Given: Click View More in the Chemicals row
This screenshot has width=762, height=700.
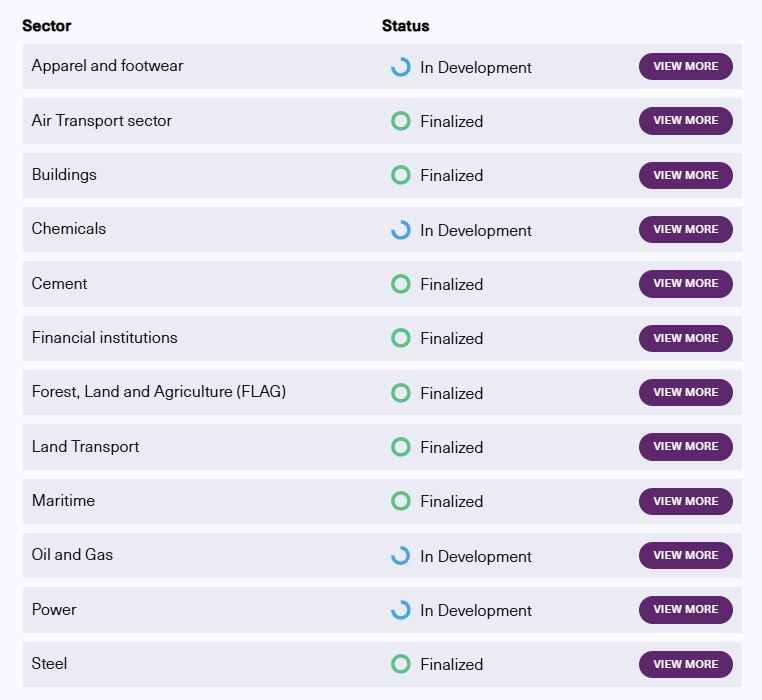Looking at the screenshot, I should click(x=686, y=229).
